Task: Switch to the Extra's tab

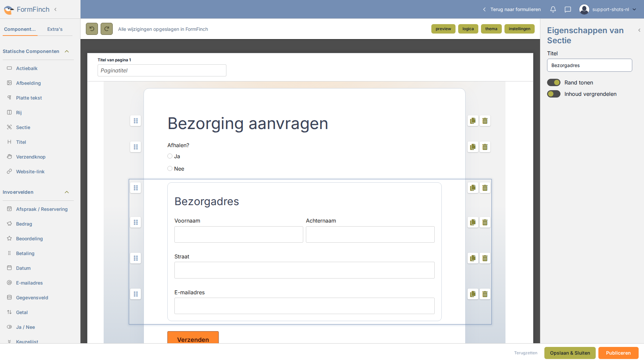Action: tap(55, 29)
